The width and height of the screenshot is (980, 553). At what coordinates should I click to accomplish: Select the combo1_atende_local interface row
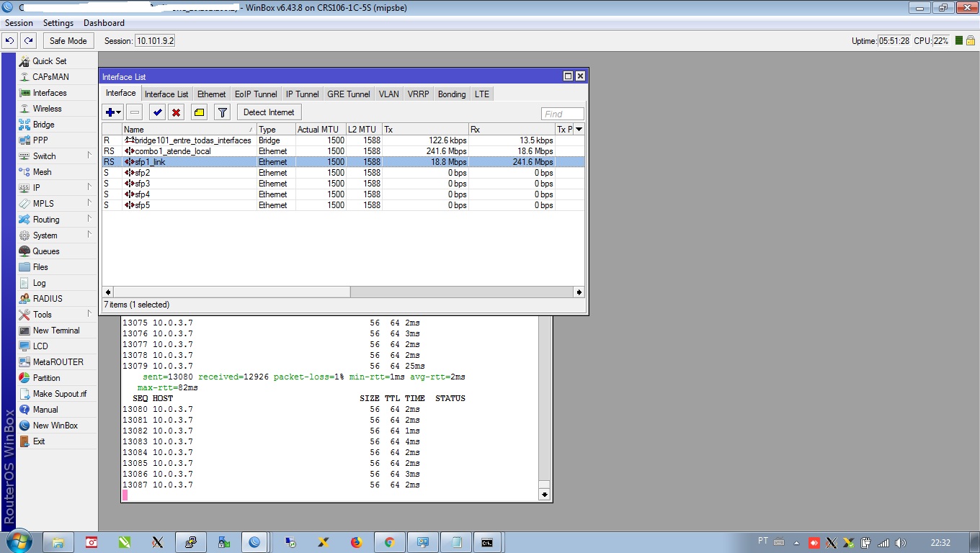point(173,151)
